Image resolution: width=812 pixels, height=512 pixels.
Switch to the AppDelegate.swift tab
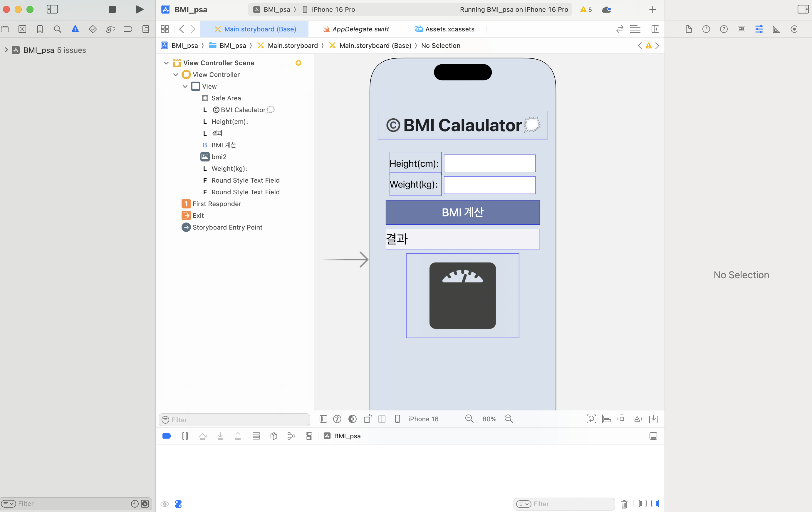point(360,29)
